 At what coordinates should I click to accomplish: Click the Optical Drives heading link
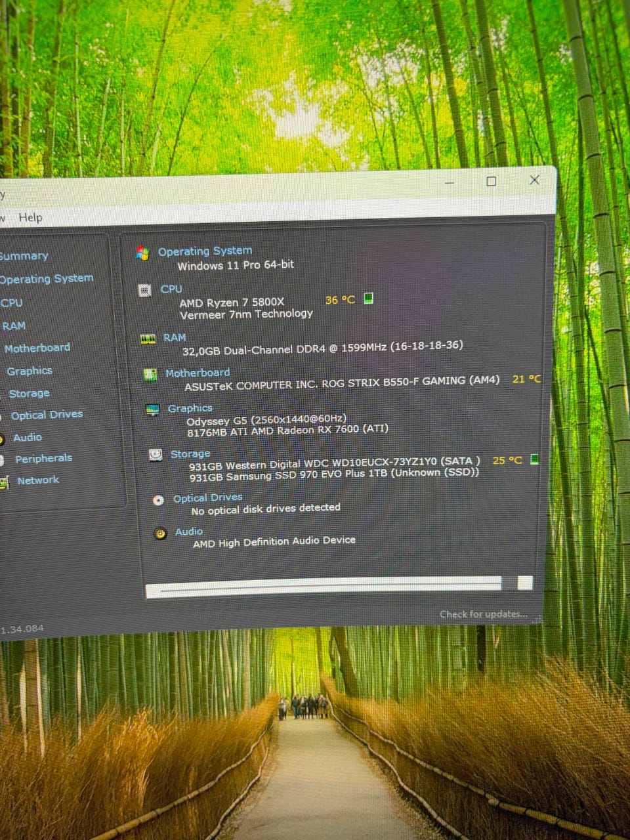click(208, 498)
